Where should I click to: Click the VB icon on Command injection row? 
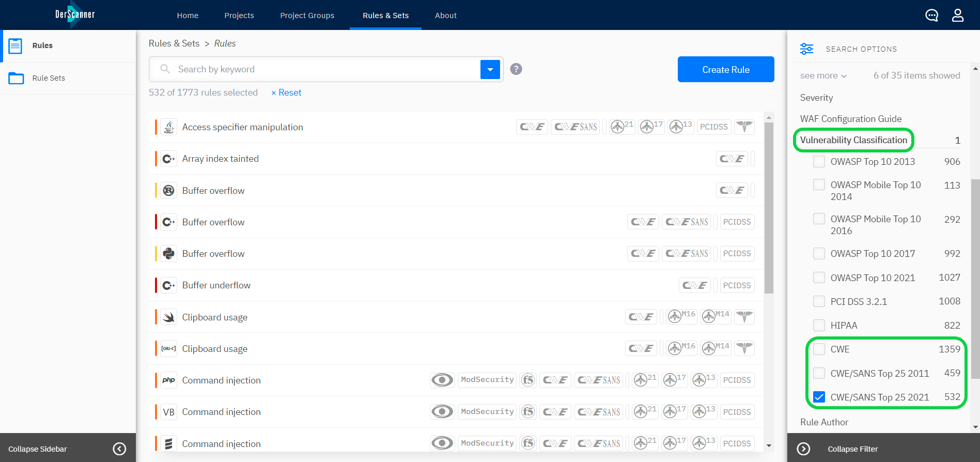[x=168, y=412]
